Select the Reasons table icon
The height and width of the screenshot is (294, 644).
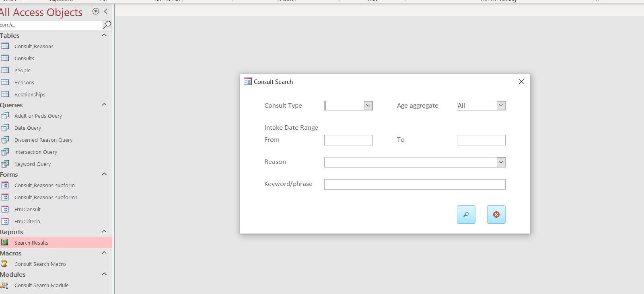point(5,82)
